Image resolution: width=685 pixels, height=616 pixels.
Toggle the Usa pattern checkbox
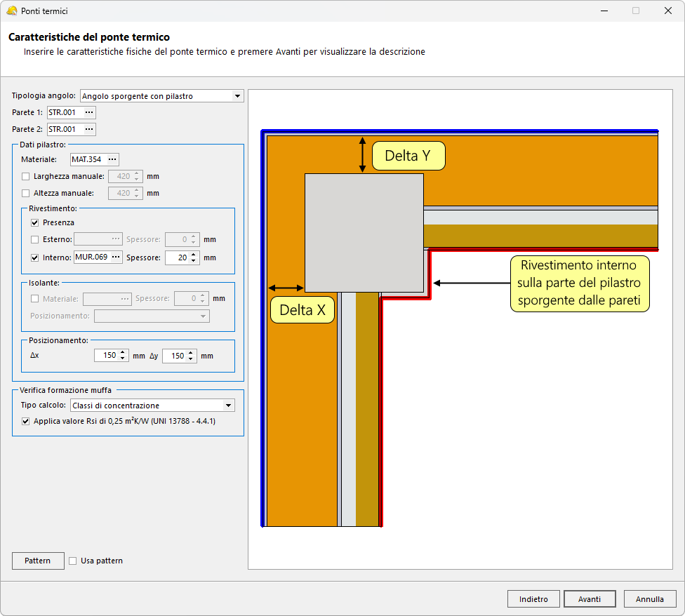[72, 561]
